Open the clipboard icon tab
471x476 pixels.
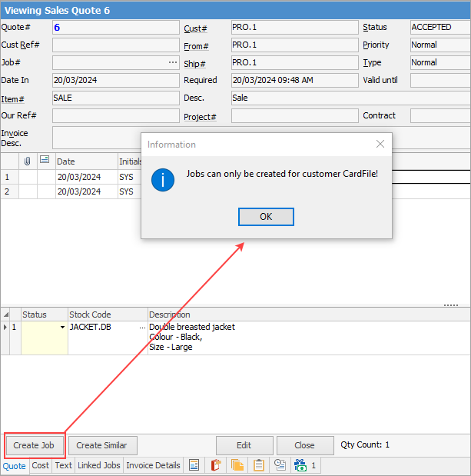258,465
